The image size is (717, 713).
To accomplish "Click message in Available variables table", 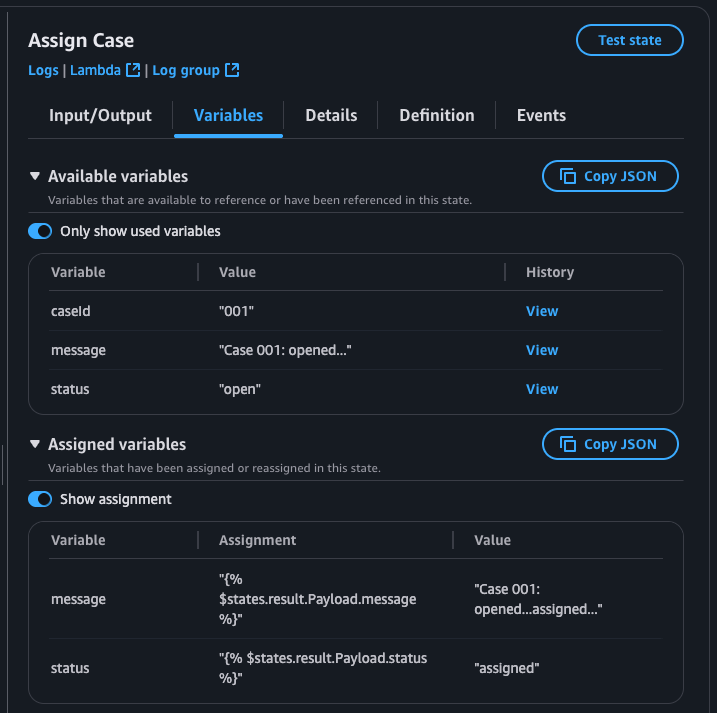I will pos(78,350).
